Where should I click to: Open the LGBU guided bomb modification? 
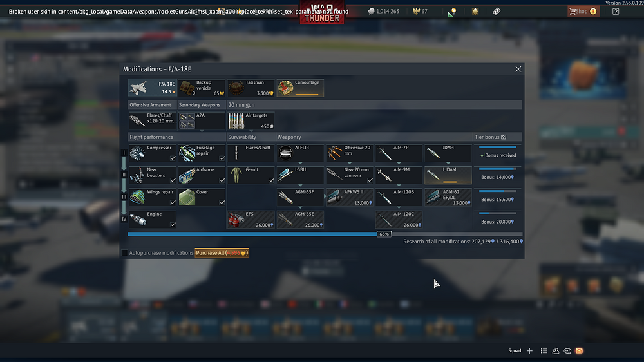(300, 175)
